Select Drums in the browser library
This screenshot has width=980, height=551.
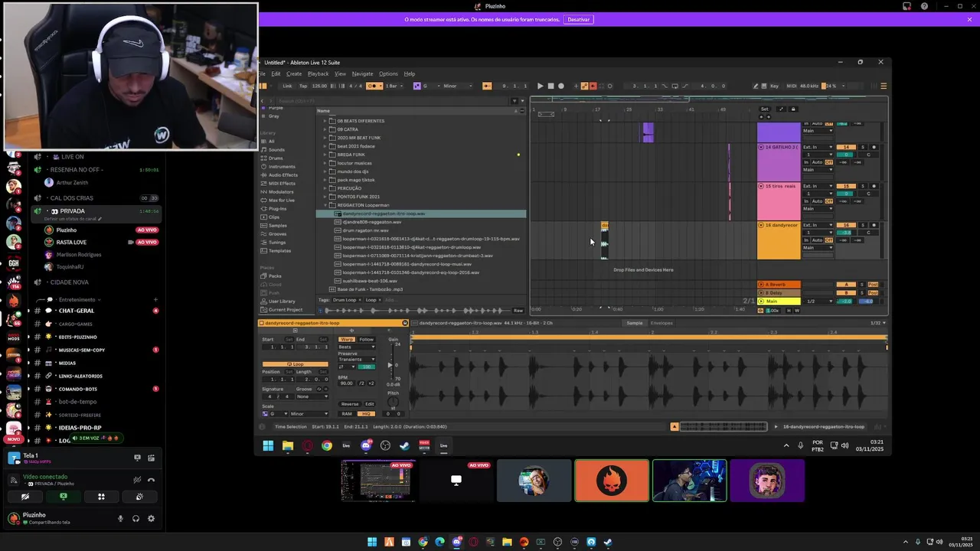[x=276, y=158]
